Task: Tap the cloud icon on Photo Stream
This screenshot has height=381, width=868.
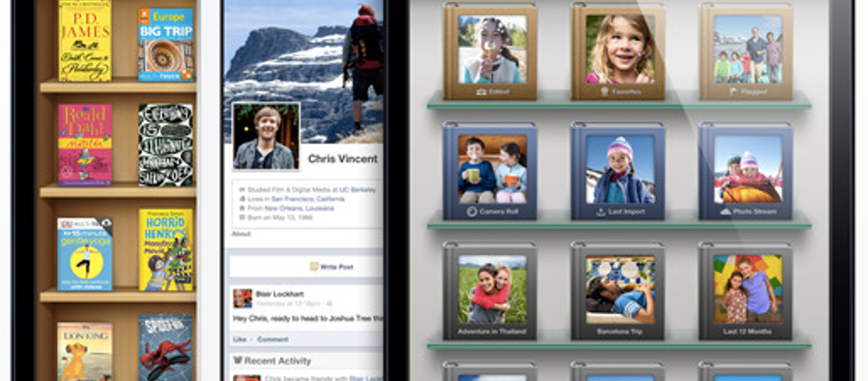Action: (x=726, y=211)
